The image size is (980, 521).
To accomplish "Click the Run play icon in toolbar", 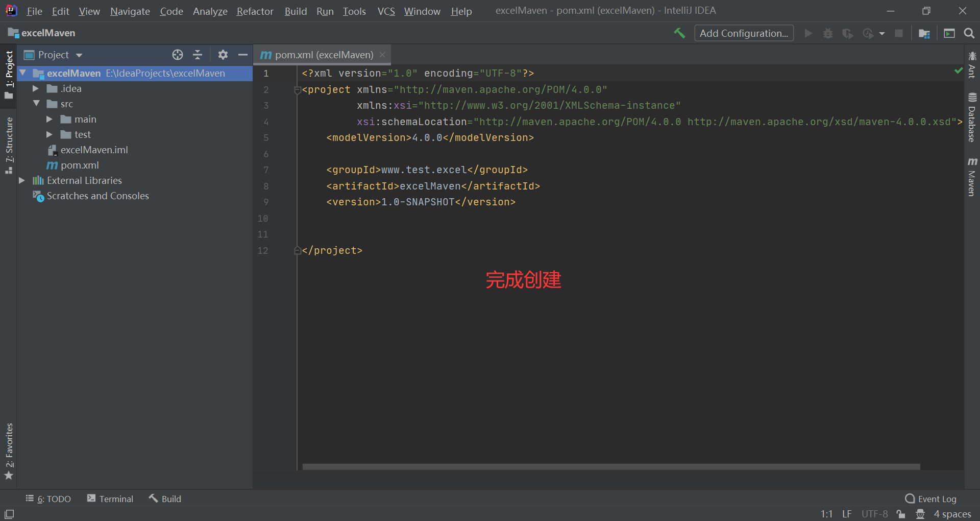I will click(x=808, y=33).
